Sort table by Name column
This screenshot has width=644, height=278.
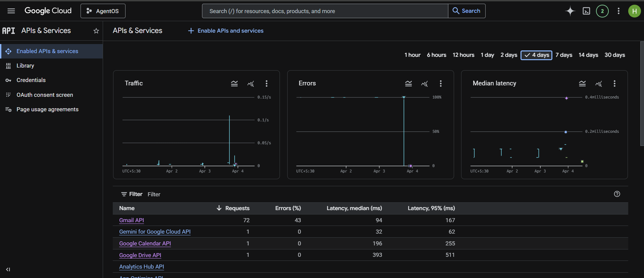coord(127,208)
